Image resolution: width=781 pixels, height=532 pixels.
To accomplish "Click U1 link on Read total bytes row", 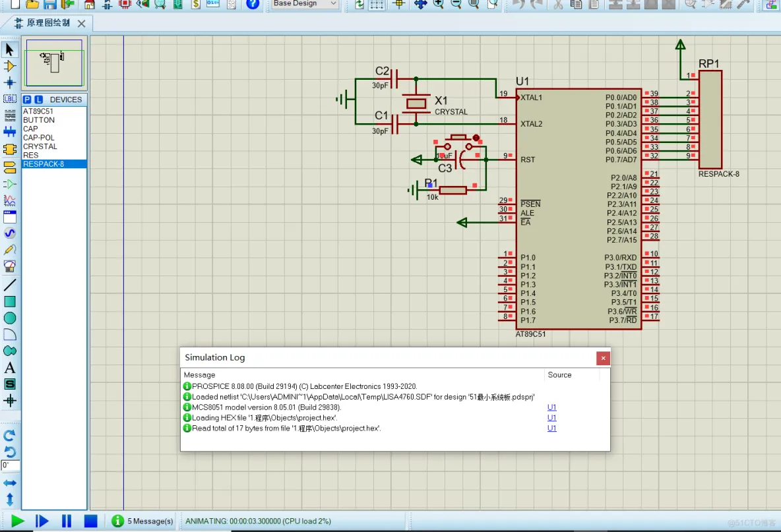I will (552, 428).
